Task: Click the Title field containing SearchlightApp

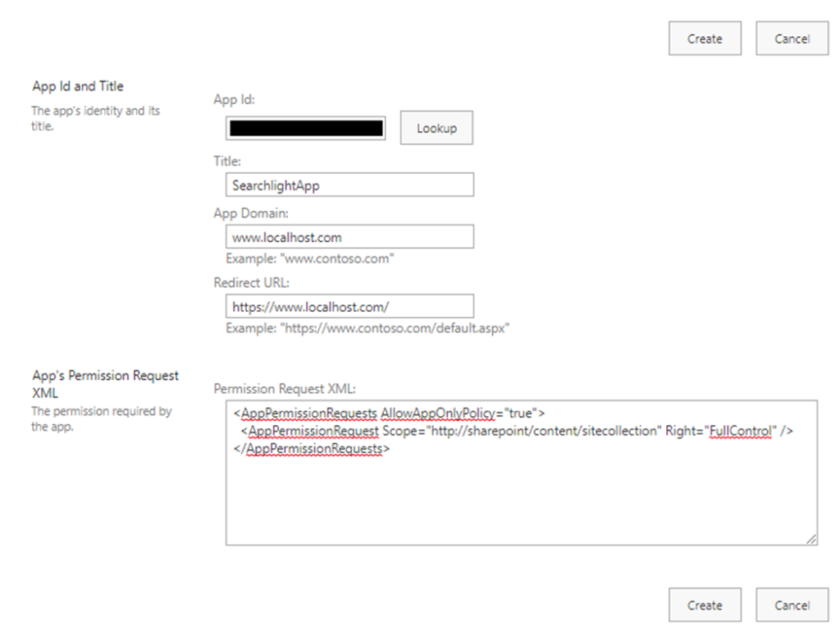Action: tap(349, 185)
